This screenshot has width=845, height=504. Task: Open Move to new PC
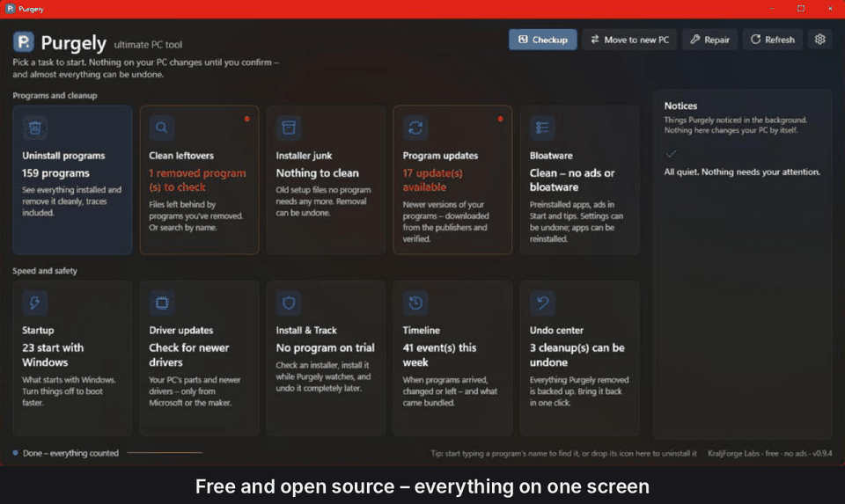[629, 40]
